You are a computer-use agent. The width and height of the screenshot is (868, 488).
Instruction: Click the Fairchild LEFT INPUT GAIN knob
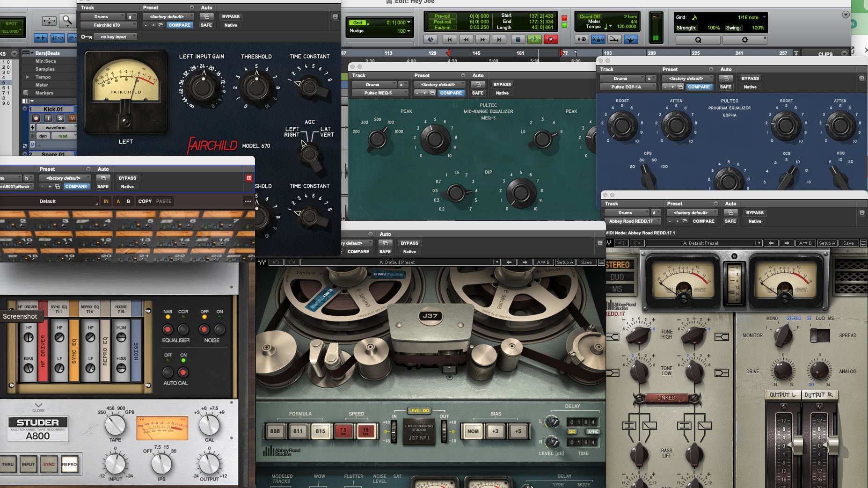[x=203, y=87]
